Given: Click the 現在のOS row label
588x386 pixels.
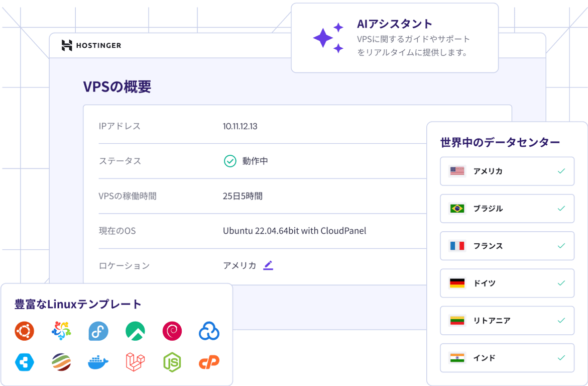Looking at the screenshot, I should tap(117, 231).
